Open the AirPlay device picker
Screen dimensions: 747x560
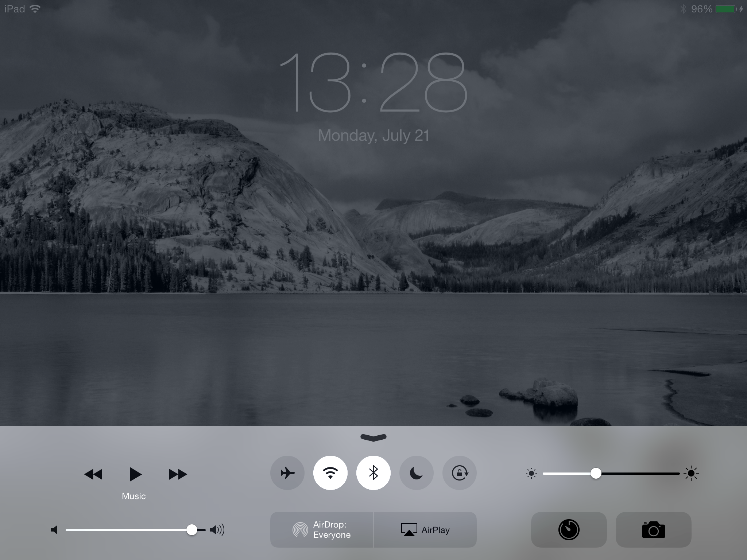(x=425, y=530)
